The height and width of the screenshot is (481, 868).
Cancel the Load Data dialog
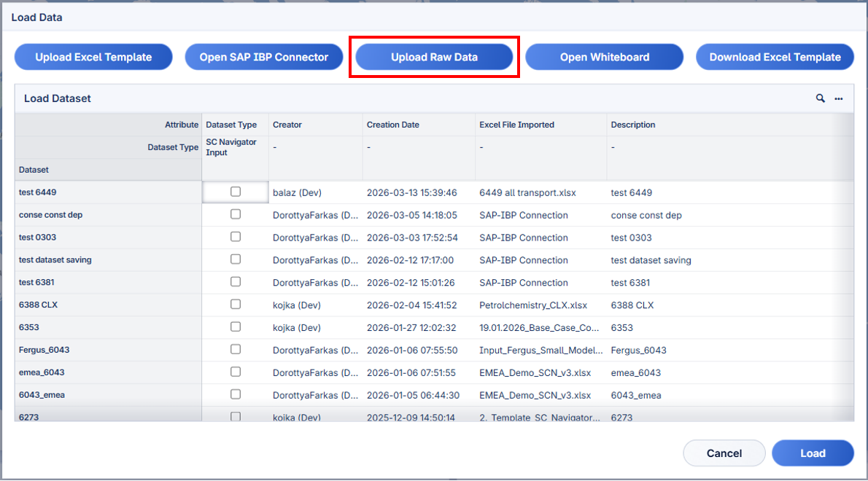[724, 453]
